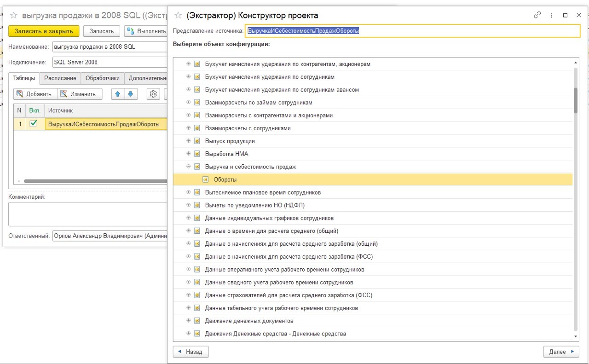Open the gear settings in the tables toolbar
Viewport: 589px width, 364px height.
(x=153, y=94)
